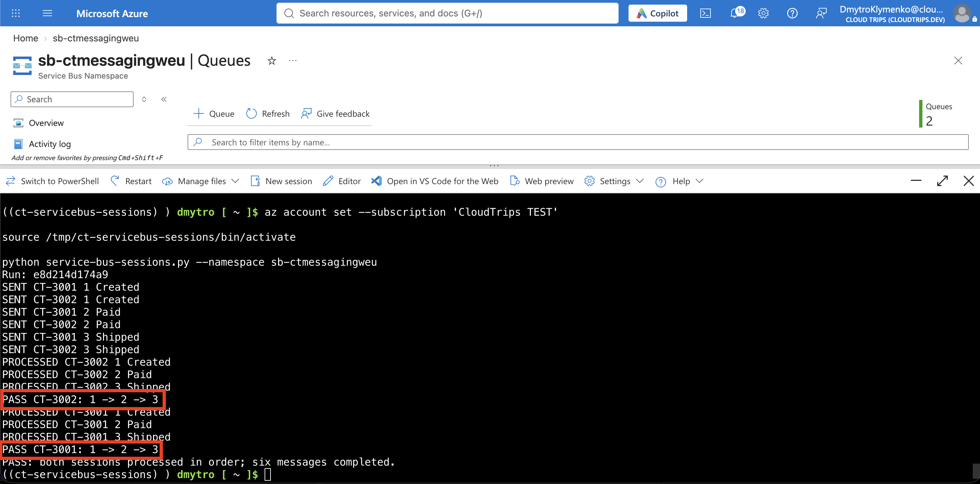Open portal settings gear in header
Viewport: 980px width, 484px height.
763,13
